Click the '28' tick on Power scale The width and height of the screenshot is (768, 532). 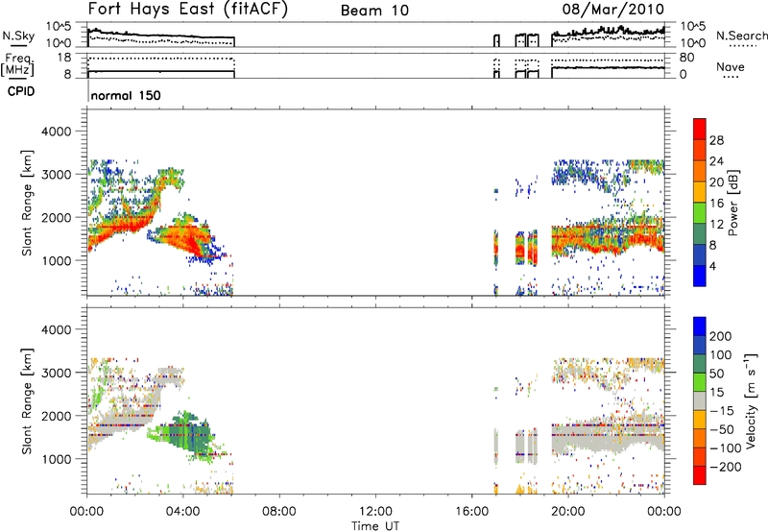716,140
